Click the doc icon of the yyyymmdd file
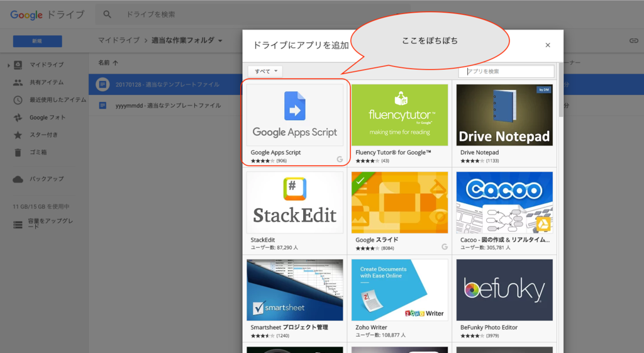644x353 pixels. (x=103, y=106)
